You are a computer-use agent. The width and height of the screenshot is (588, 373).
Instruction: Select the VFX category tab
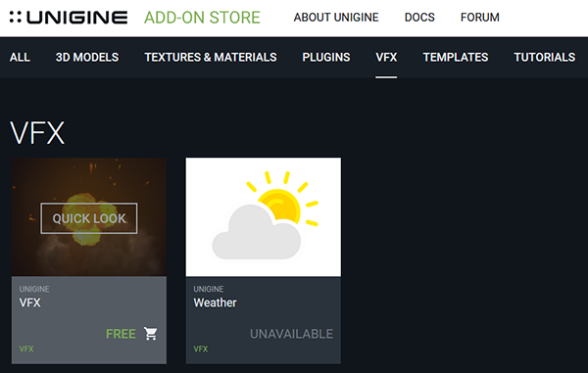[386, 58]
